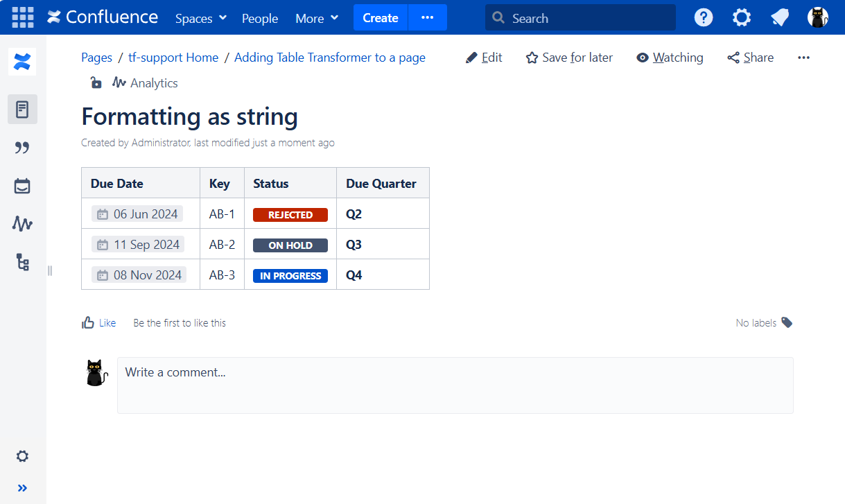Click in the Write a comment field

[455, 385]
